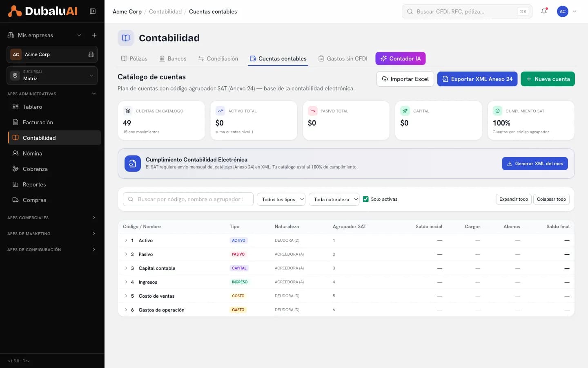Click the Agrupador SAT column header
Image resolution: width=588 pixels, height=368 pixels.
[349, 227]
